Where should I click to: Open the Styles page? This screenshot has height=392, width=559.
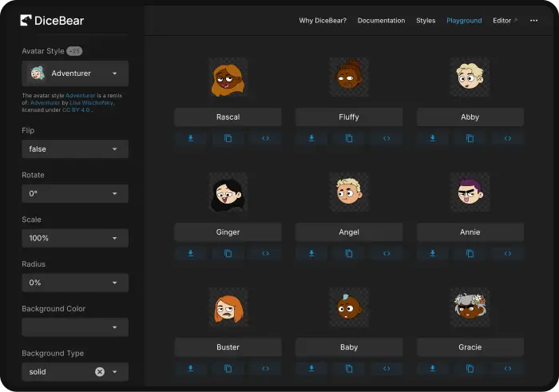point(426,20)
